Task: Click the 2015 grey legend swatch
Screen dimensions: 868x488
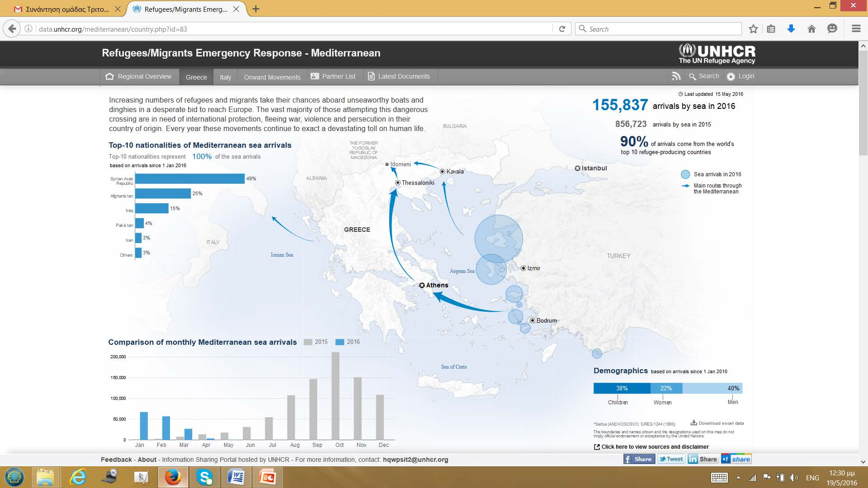Action: click(308, 342)
